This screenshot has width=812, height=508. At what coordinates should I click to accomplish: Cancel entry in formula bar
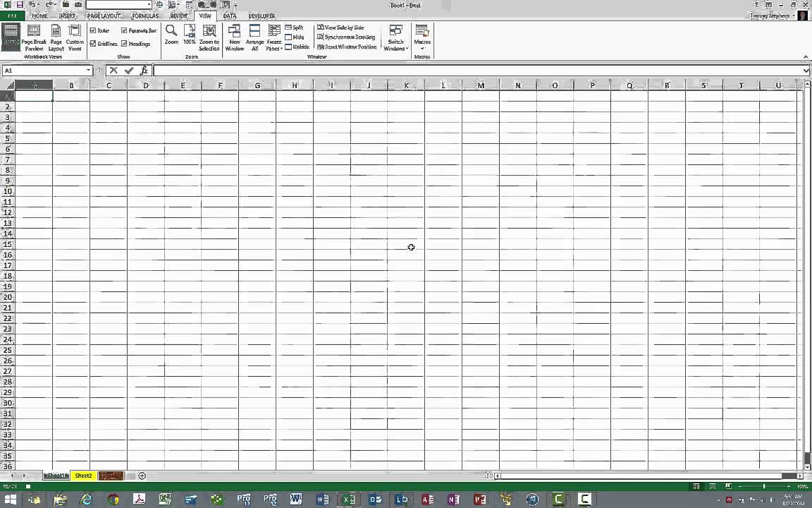click(113, 71)
